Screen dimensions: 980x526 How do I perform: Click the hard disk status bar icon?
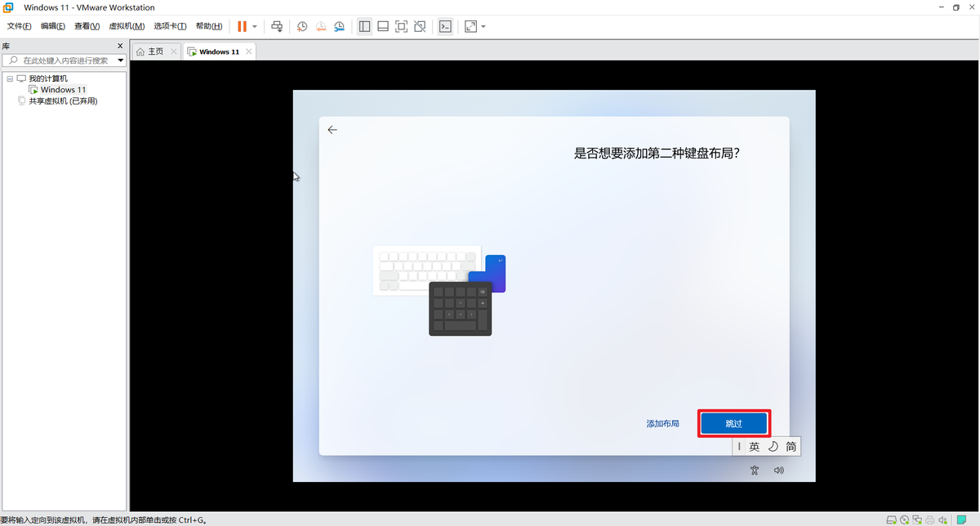[x=892, y=520]
